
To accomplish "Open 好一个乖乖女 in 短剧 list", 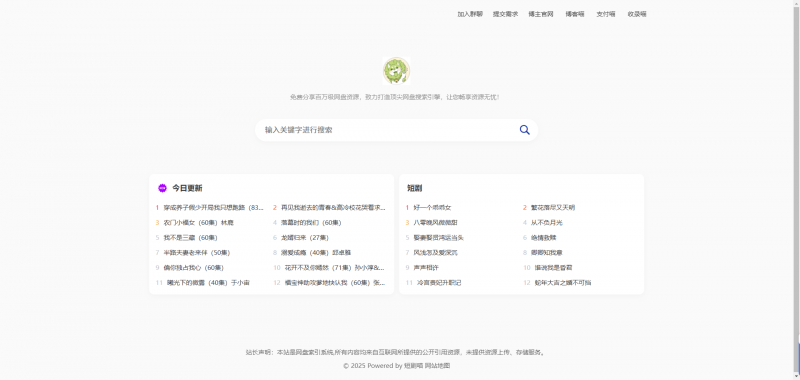I will pyautogui.click(x=432, y=208).
